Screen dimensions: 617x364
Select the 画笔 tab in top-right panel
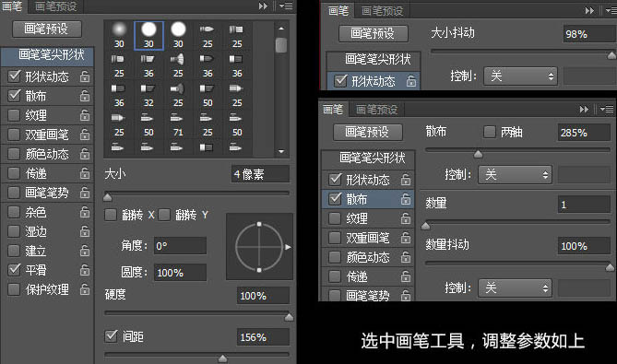point(338,11)
